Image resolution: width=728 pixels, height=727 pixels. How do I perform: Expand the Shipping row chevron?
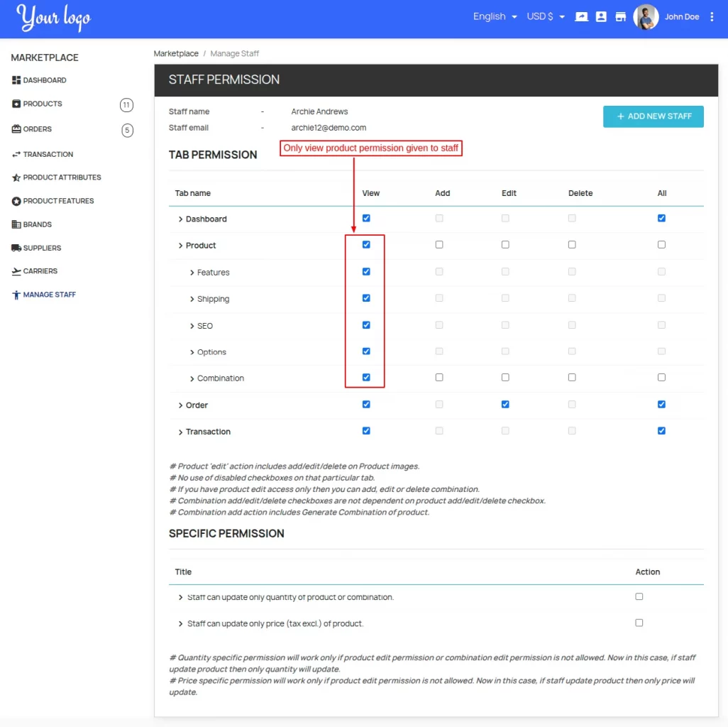[x=192, y=299]
